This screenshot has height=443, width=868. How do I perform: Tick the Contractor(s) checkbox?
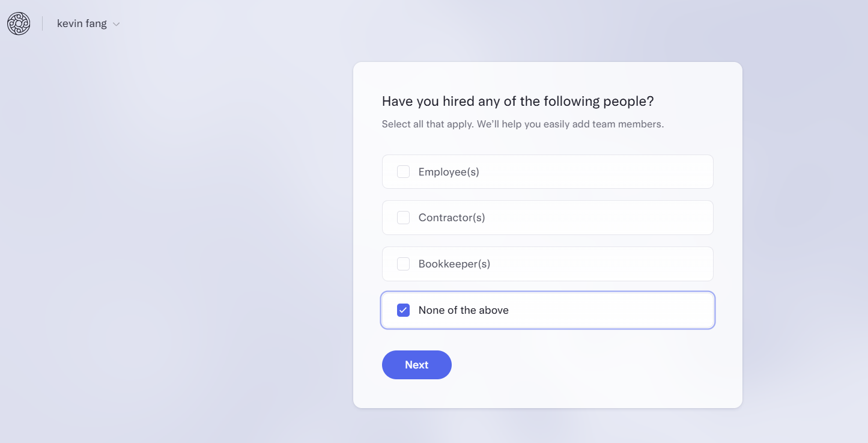click(x=403, y=218)
